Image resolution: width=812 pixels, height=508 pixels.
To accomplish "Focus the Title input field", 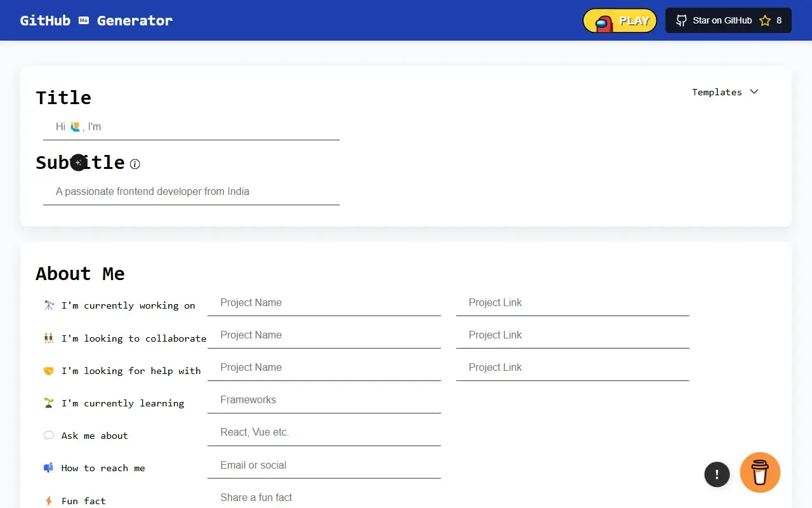I will [191, 127].
